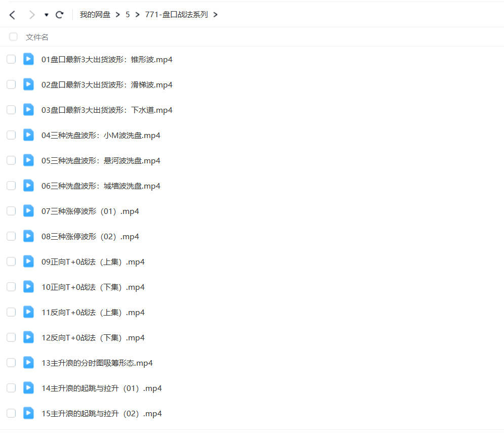
Task: Expand chevron after folder 5 breadcrumb
Action: pos(138,15)
